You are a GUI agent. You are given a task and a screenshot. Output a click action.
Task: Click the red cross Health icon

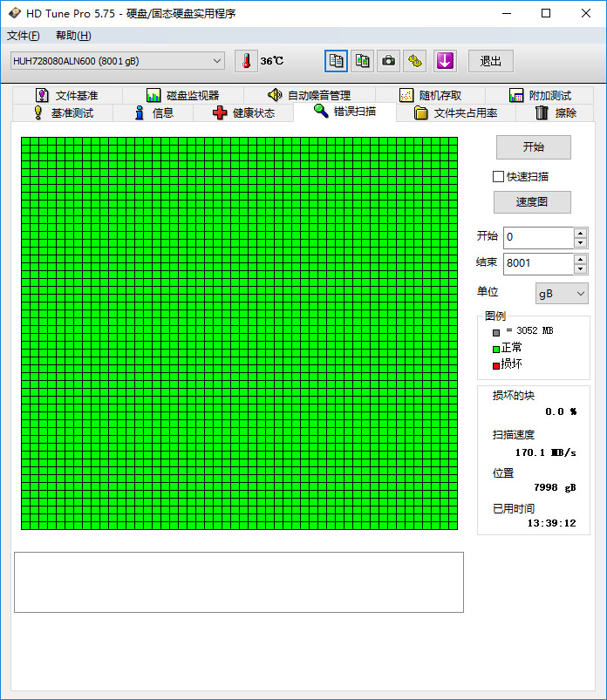coord(219,112)
